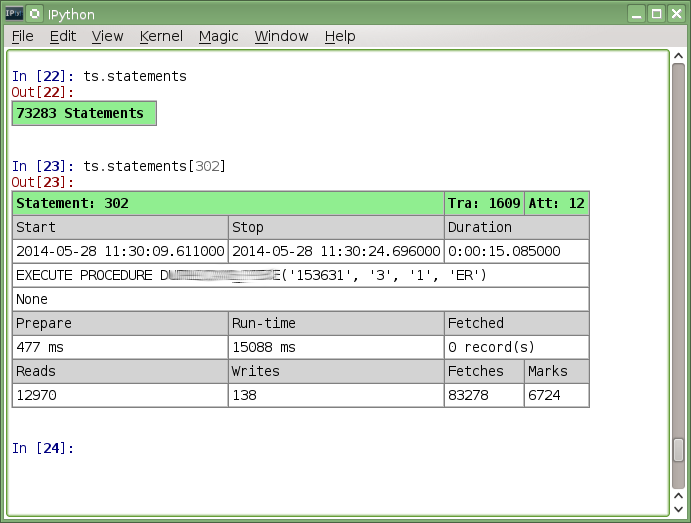
Task: Open the Help menu
Action: point(340,36)
